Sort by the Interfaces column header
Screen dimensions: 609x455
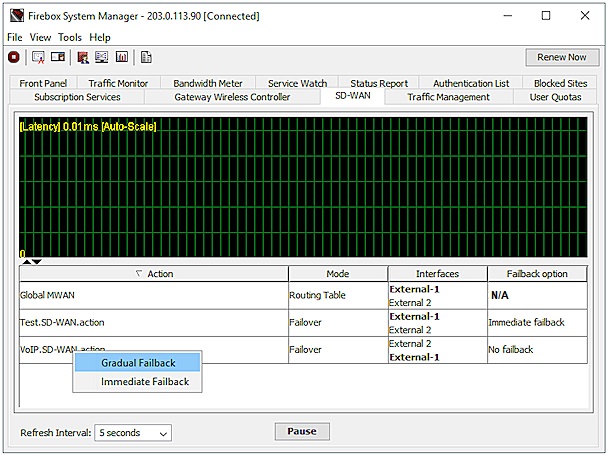tap(437, 274)
